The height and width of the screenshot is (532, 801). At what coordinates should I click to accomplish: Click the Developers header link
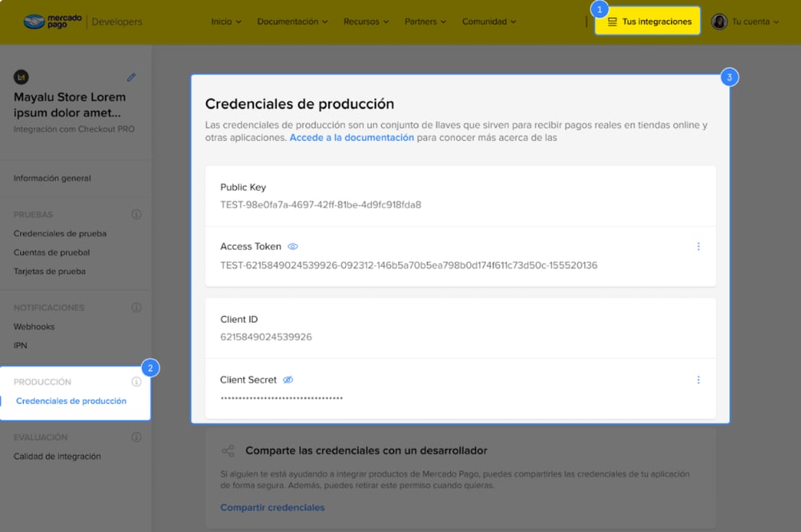click(117, 22)
